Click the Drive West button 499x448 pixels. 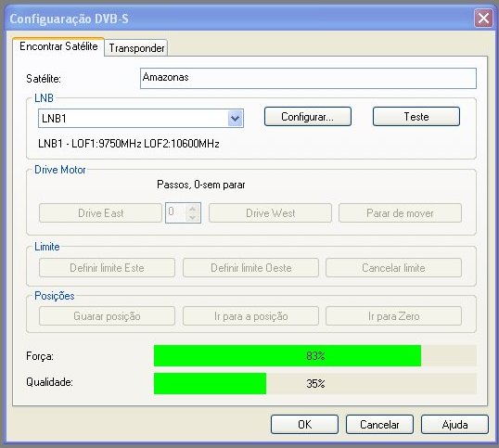[x=270, y=212]
